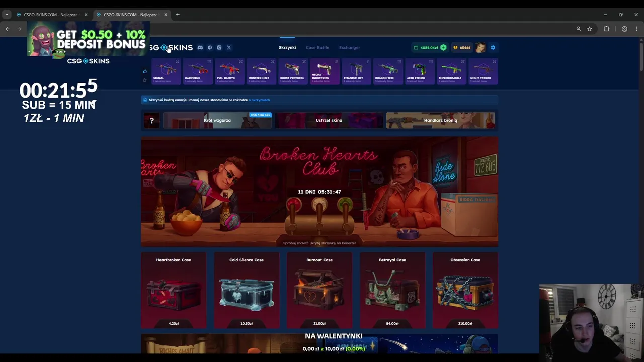Click the 05h 31m 47s timer badge

tap(260, 115)
